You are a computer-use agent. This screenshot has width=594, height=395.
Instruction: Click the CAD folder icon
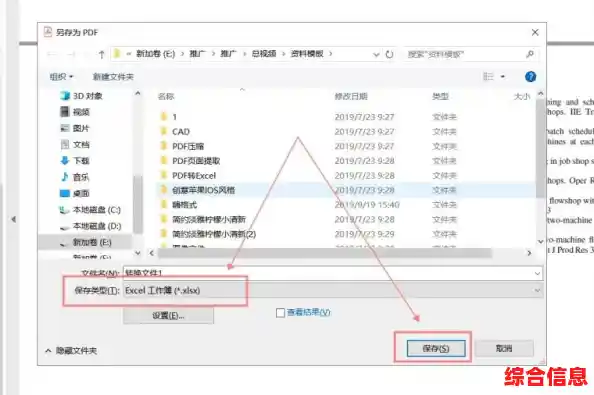pos(164,131)
